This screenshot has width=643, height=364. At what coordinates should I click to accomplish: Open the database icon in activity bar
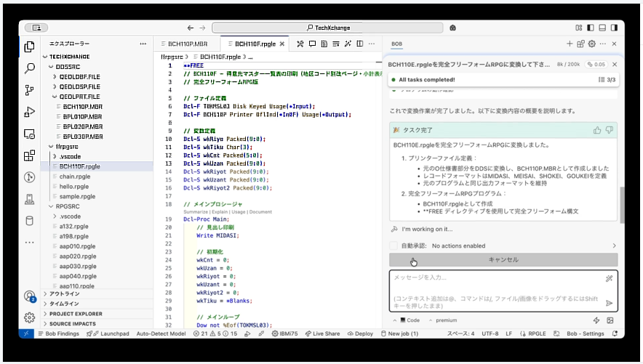click(29, 221)
